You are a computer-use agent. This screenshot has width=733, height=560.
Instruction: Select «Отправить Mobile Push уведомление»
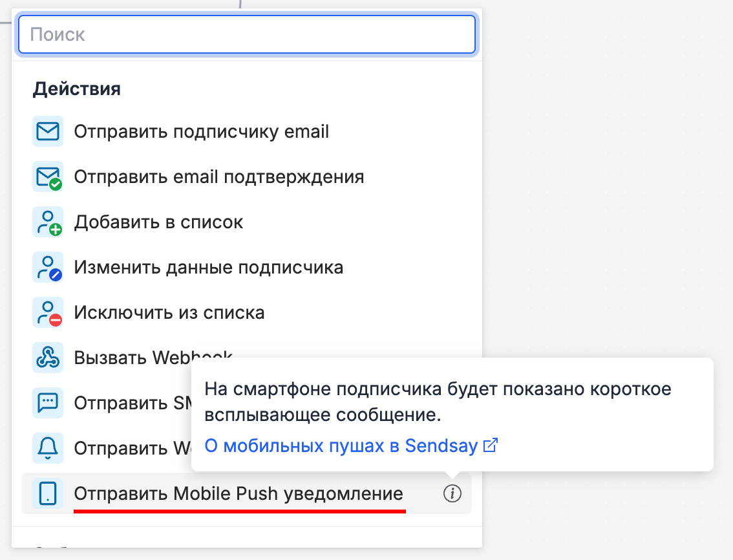[238, 493]
